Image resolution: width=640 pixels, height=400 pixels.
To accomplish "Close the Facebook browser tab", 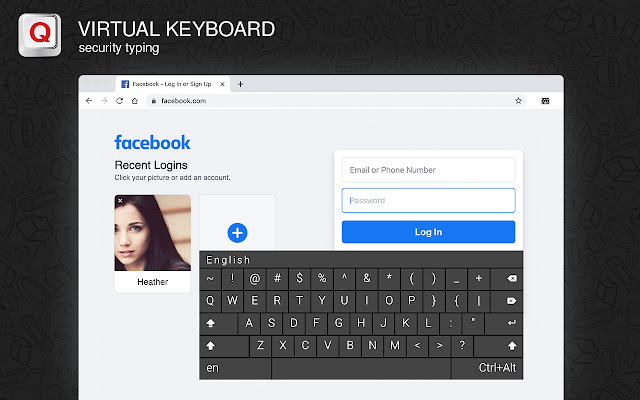I will tap(222, 84).
